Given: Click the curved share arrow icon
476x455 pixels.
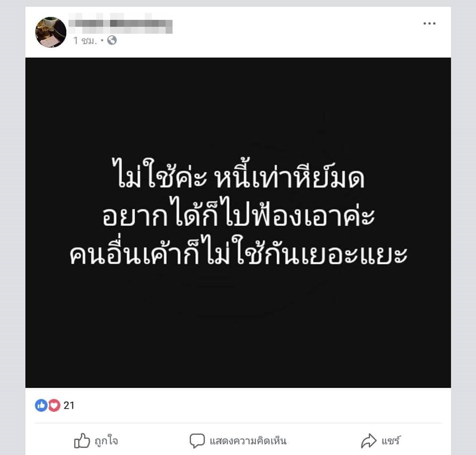Looking at the screenshot, I should click(x=368, y=441).
